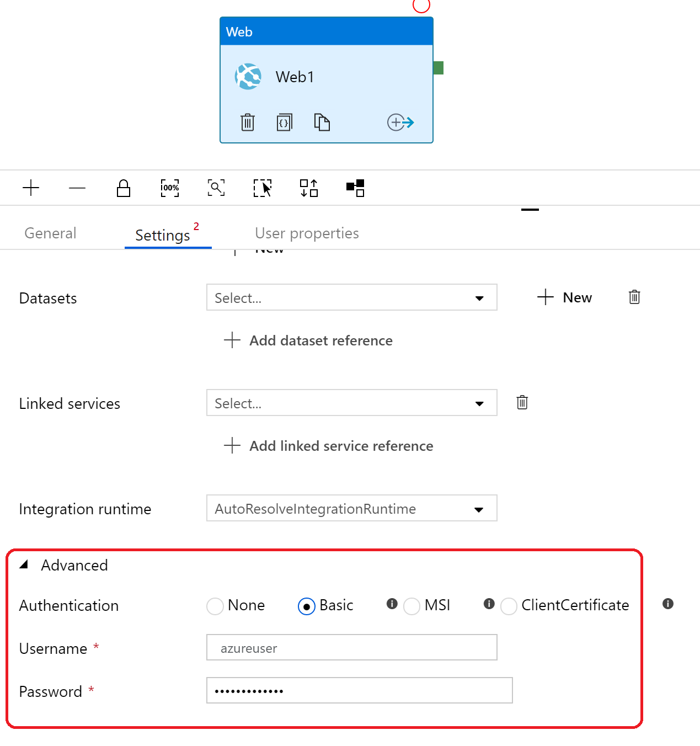Click Add linked service reference

[329, 446]
